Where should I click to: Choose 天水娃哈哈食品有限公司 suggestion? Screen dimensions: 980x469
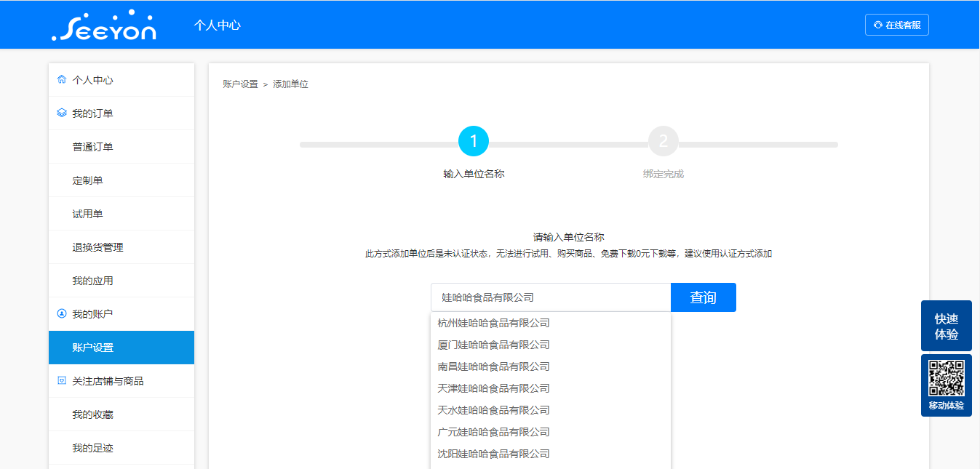551,410
